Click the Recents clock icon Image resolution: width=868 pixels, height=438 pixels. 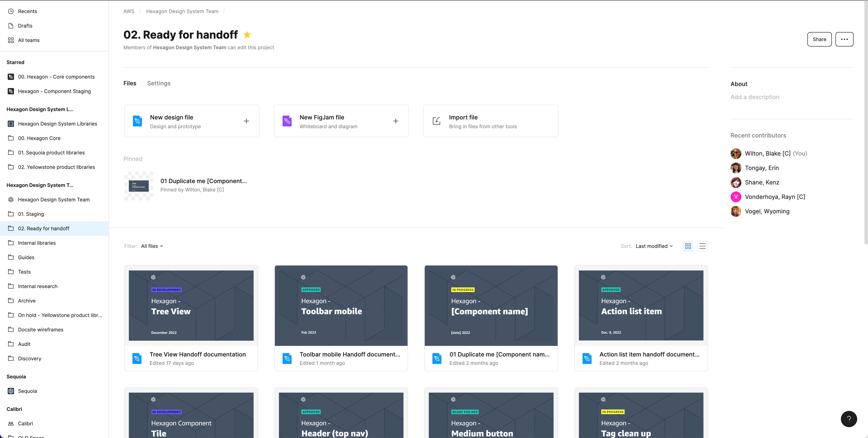point(11,11)
